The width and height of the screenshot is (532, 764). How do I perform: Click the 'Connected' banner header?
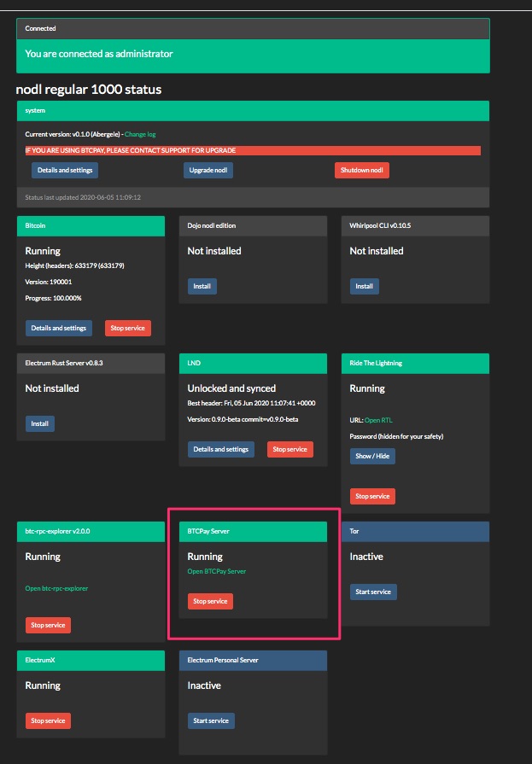(253, 29)
